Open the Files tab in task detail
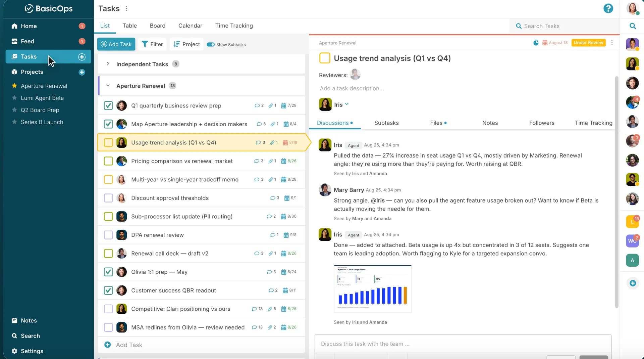 click(438, 123)
